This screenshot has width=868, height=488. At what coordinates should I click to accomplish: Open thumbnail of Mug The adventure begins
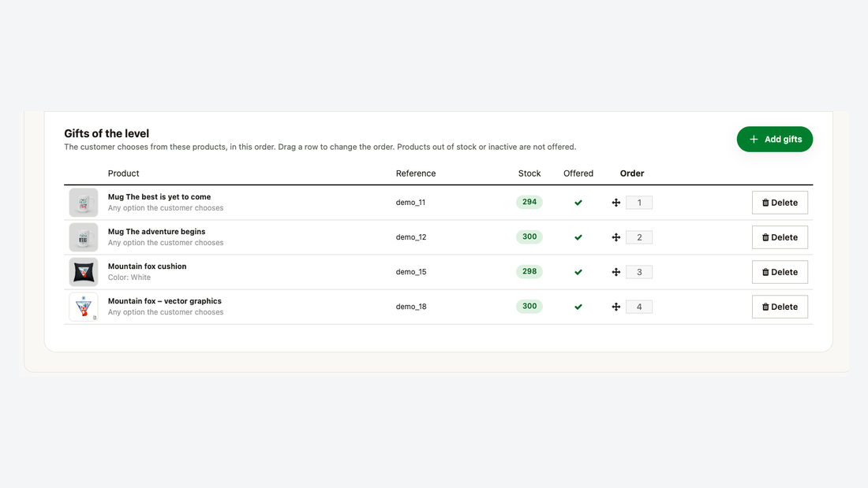point(84,237)
